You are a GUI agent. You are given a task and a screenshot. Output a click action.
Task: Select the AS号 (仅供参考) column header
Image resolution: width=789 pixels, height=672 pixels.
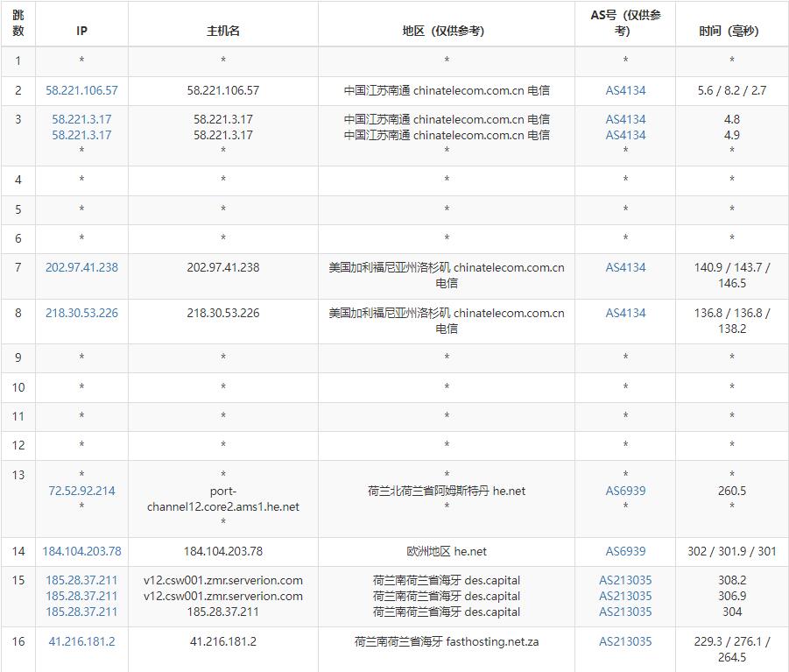625,23
